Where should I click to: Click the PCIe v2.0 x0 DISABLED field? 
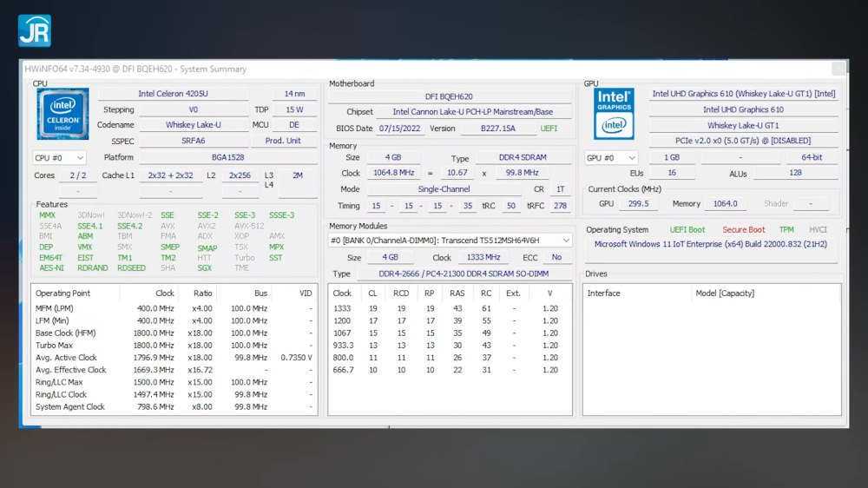pyautogui.click(x=744, y=141)
